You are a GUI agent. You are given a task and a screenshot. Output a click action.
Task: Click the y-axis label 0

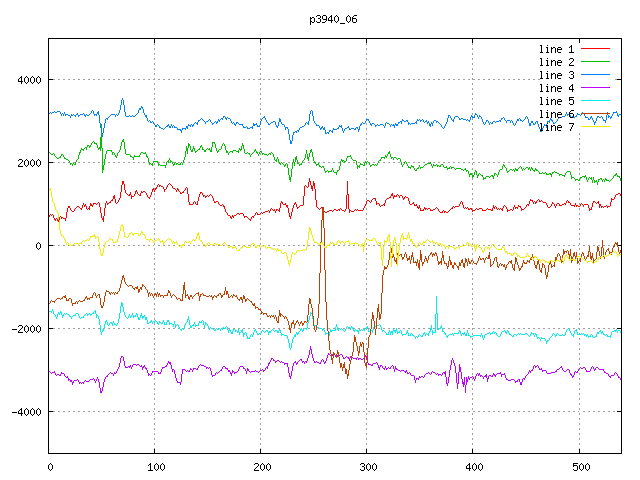coord(38,246)
